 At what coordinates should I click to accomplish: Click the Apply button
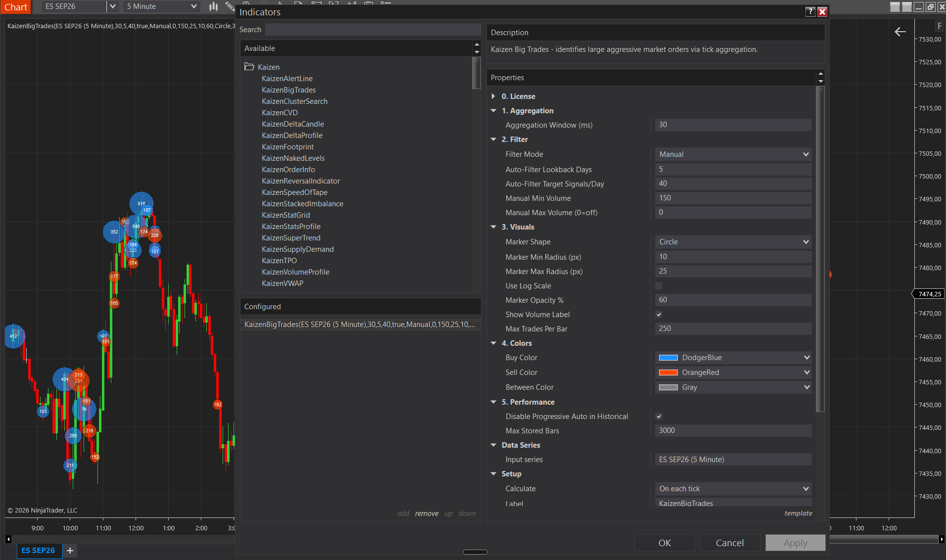(795, 543)
